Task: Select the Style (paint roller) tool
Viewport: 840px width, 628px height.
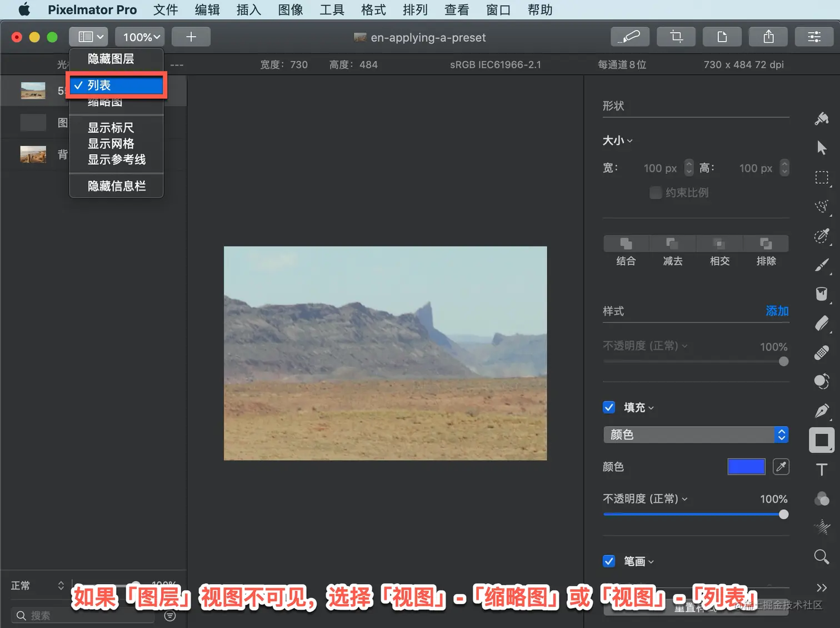Action: (x=822, y=118)
